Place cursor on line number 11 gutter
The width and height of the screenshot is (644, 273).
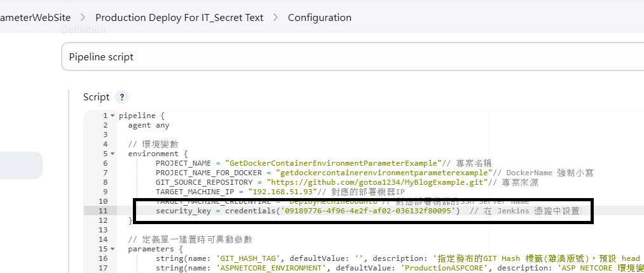103,211
